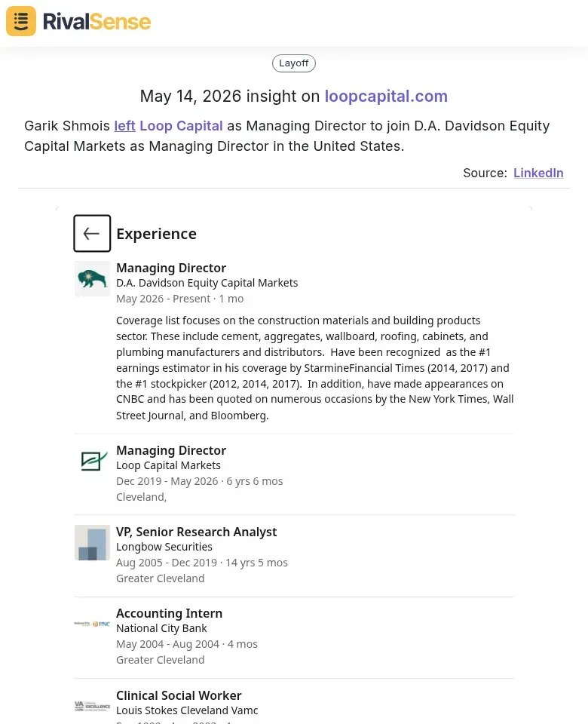Go back using the Experience arrow button
Viewport: 588px width, 724px height.
click(x=92, y=233)
